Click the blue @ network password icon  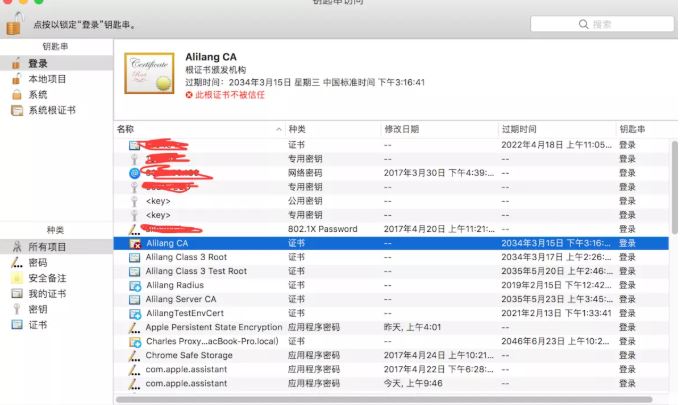pos(134,173)
